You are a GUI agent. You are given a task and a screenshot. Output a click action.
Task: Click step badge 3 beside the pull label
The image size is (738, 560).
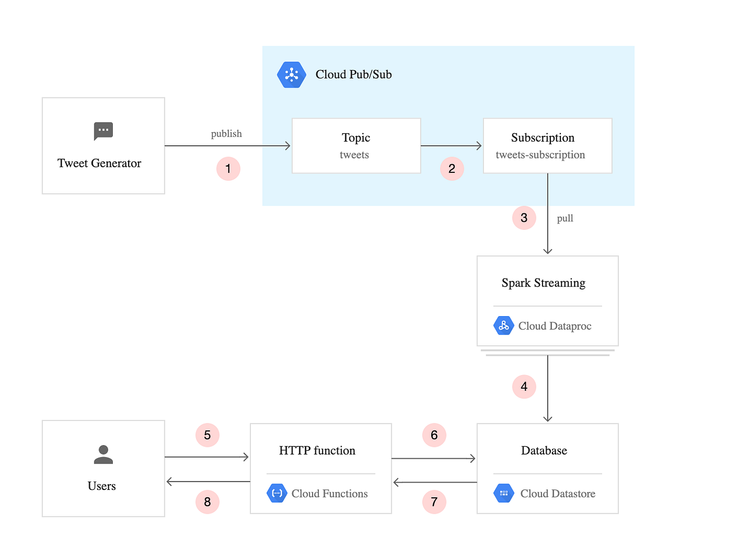click(524, 218)
